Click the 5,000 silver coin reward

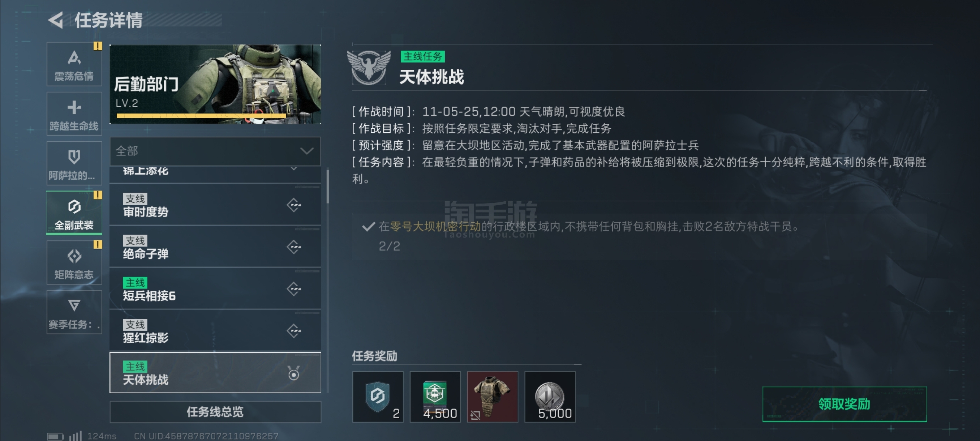(550, 397)
